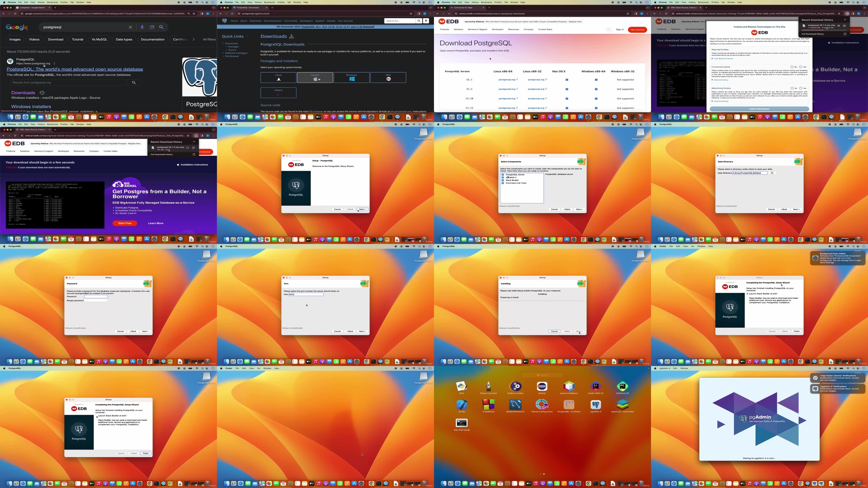The width and height of the screenshot is (868, 488).
Task: Click the Preparing to Install progress bar
Action: pyautogui.click(x=542, y=300)
